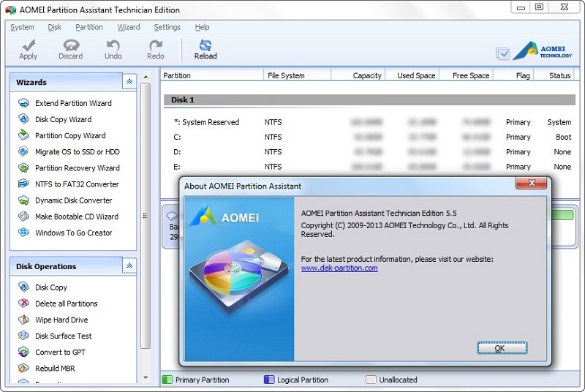Click the Flag column header
585x392 pixels.
513,75
